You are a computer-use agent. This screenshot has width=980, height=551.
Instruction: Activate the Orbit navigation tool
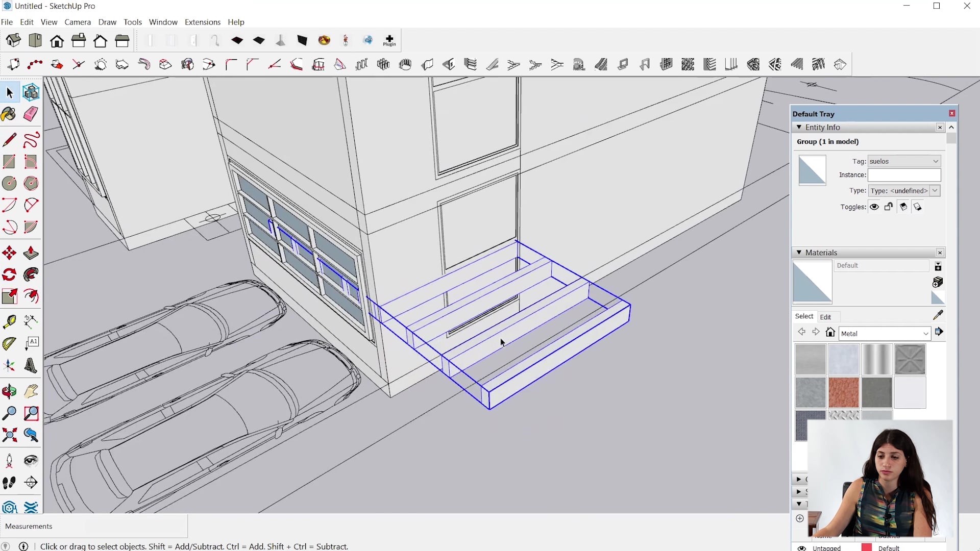click(x=9, y=391)
